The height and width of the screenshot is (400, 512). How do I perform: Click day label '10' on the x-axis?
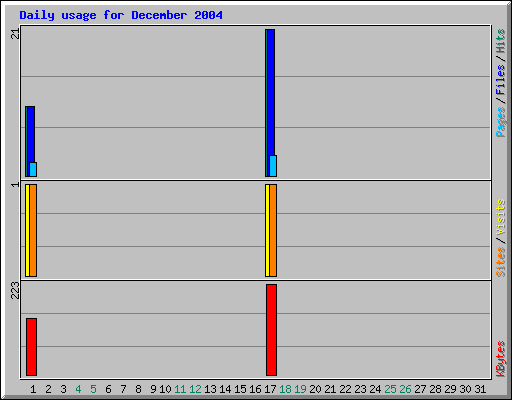[165, 389]
